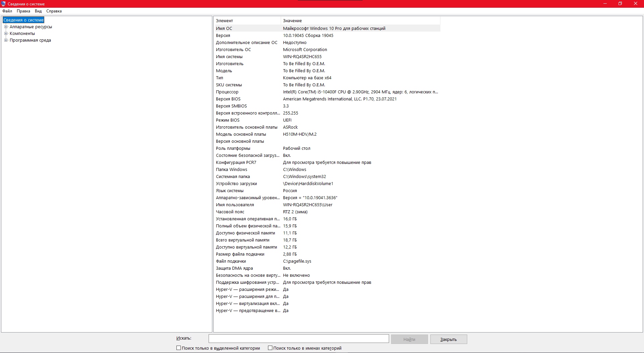Open the Вид menu
Viewport: 644px width, 353px height.
coord(38,11)
